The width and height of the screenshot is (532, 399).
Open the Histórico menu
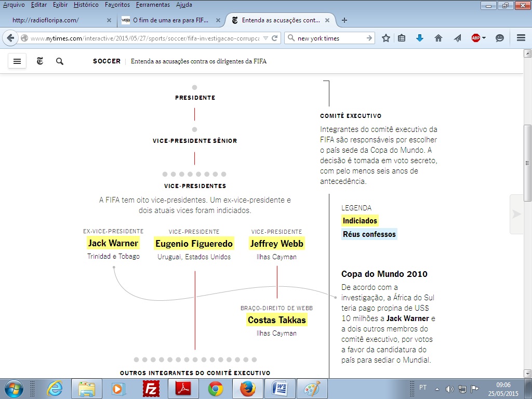[86, 5]
